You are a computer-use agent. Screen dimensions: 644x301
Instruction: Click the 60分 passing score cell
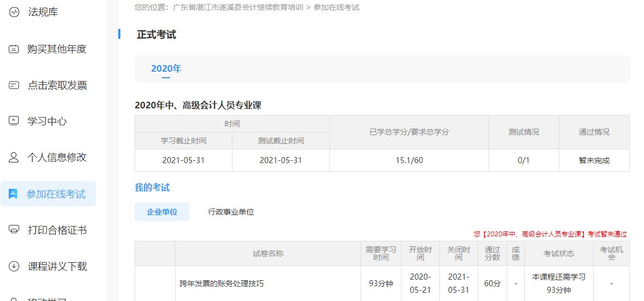pyautogui.click(x=492, y=283)
